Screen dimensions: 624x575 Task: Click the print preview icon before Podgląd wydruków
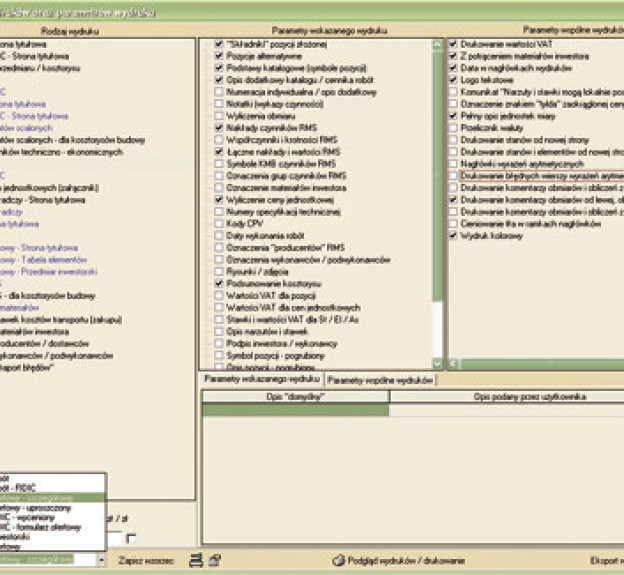coord(338,560)
